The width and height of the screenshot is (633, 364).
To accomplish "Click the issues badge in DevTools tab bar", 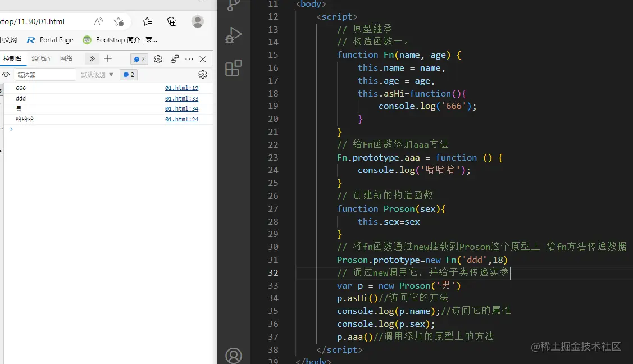I will (x=139, y=59).
